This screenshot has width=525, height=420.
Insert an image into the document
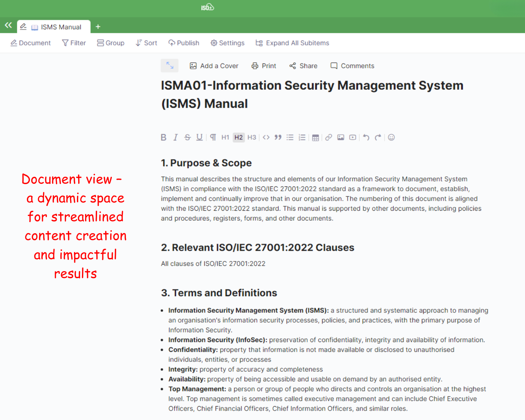pyautogui.click(x=341, y=137)
